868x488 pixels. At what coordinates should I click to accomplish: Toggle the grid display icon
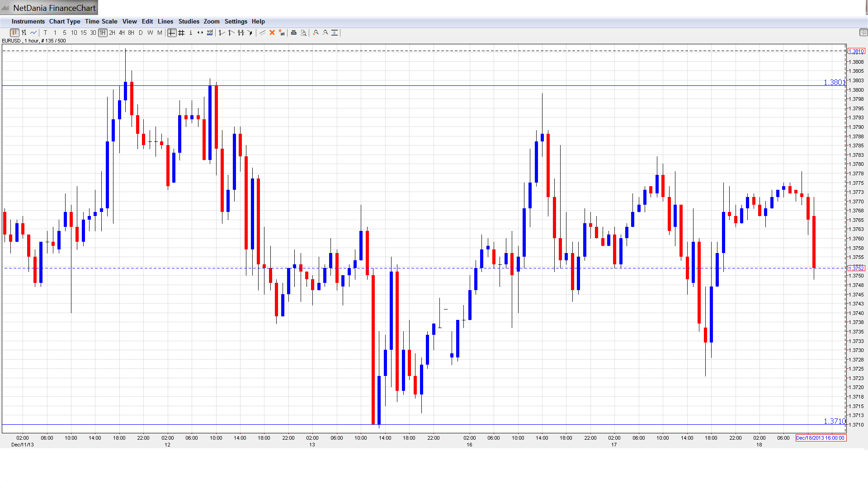pos(181,33)
